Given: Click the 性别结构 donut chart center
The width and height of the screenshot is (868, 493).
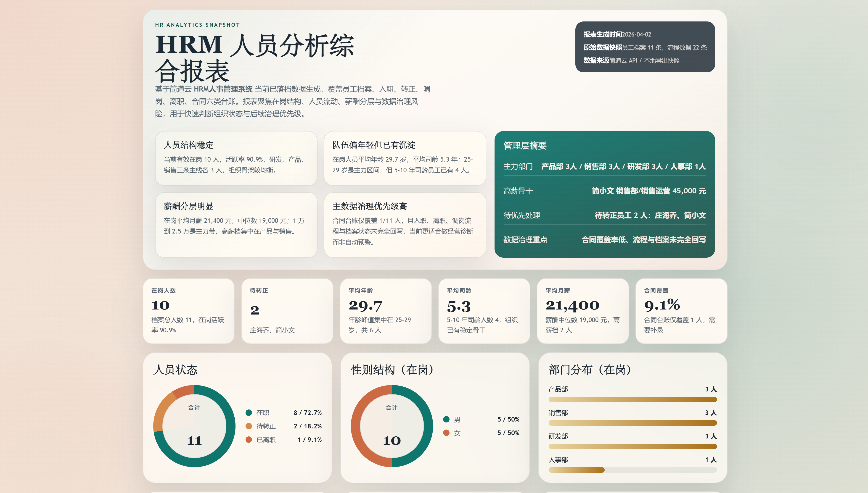Looking at the screenshot, I should [392, 426].
